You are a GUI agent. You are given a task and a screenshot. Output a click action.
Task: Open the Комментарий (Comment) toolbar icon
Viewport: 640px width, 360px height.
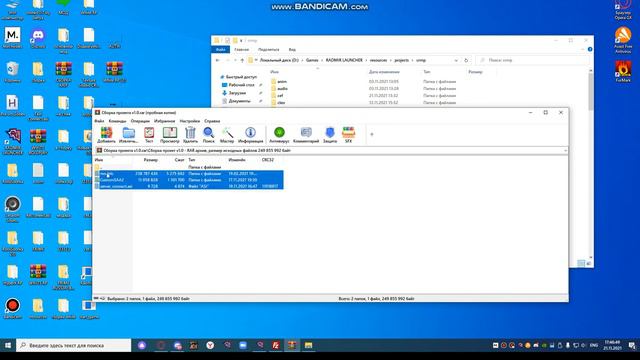[306, 135]
